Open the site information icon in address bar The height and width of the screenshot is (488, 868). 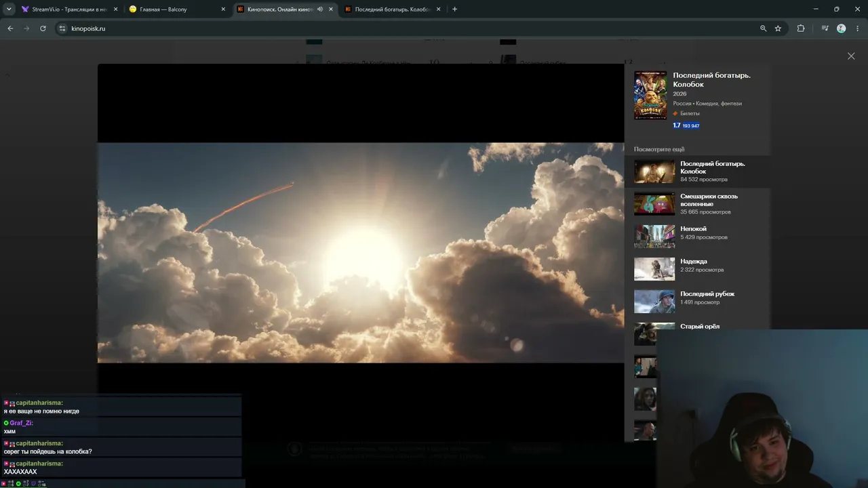coord(62,28)
